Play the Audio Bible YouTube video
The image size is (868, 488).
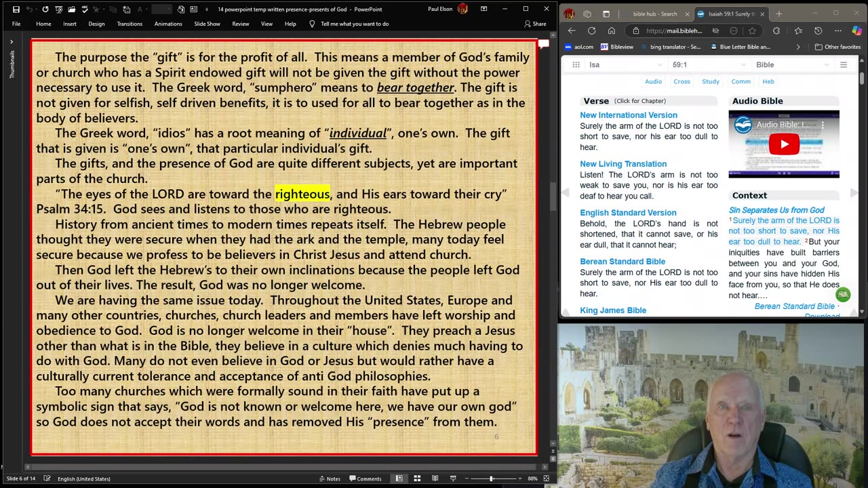[x=784, y=144]
